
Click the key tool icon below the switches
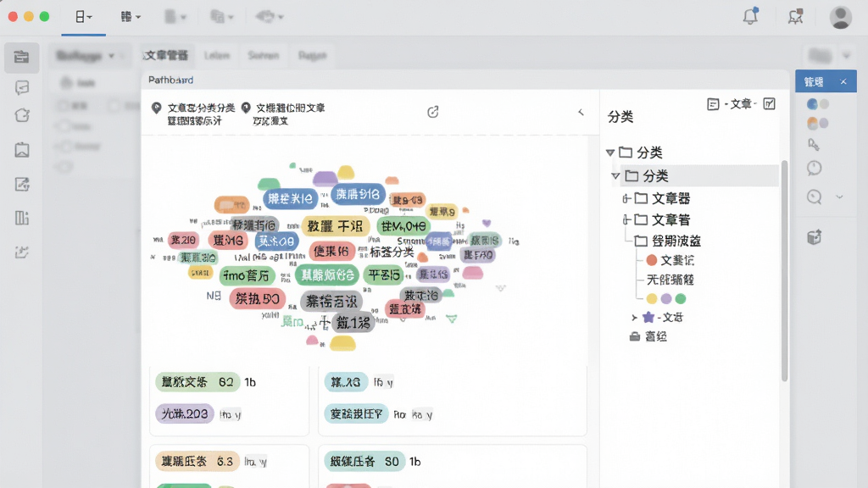click(x=814, y=144)
